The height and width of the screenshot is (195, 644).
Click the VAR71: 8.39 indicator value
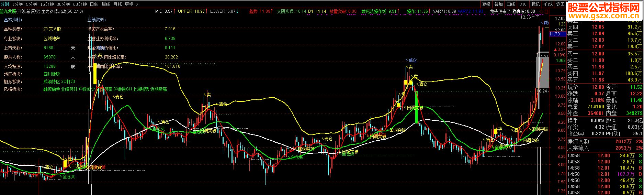point(444,11)
